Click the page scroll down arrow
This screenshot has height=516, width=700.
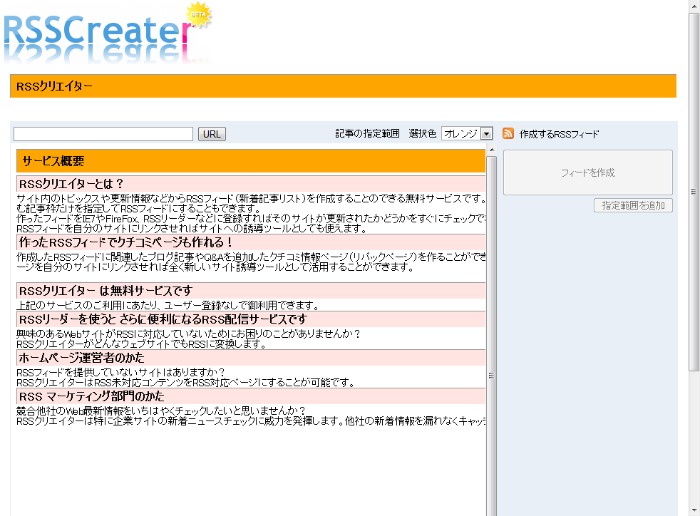693,510
